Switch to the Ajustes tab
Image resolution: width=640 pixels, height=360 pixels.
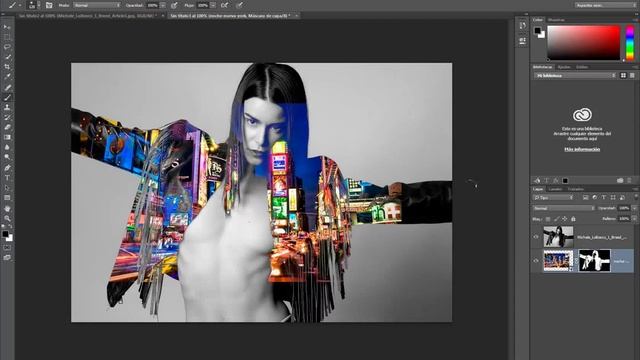(x=564, y=67)
